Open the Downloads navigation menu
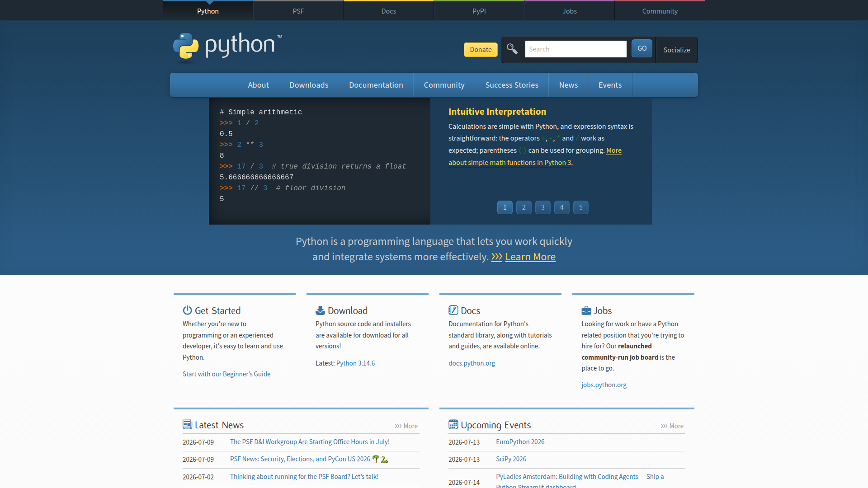Screen dimensions: 868x488 [309, 85]
